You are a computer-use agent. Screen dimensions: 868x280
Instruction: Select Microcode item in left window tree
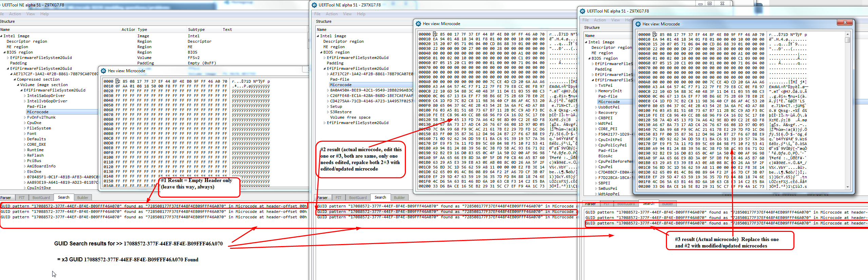[x=38, y=112]
